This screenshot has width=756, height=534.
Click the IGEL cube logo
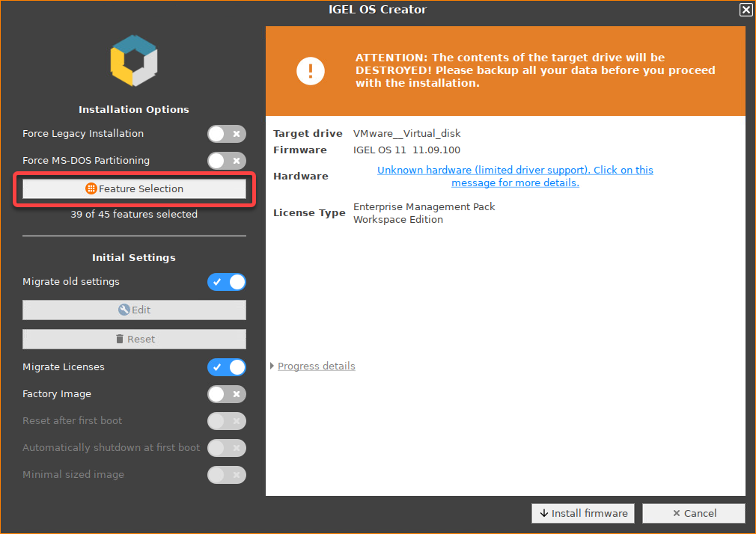click(134, 60)
